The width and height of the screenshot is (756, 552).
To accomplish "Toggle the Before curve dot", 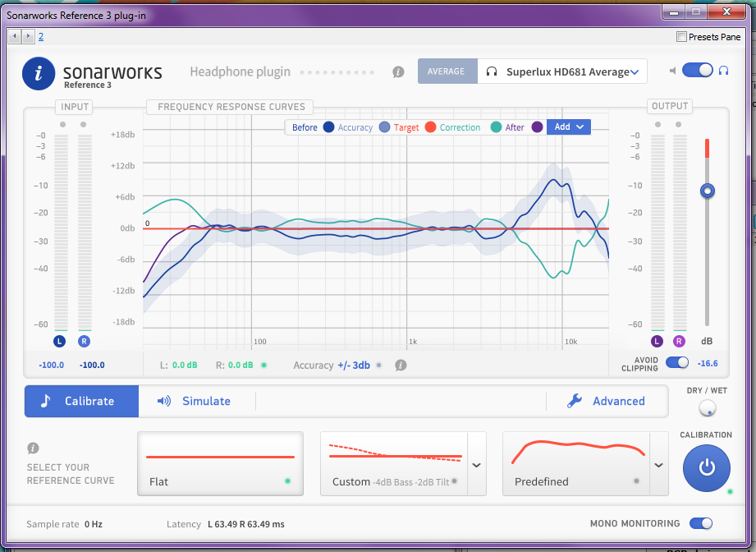I will click(329, 127).
